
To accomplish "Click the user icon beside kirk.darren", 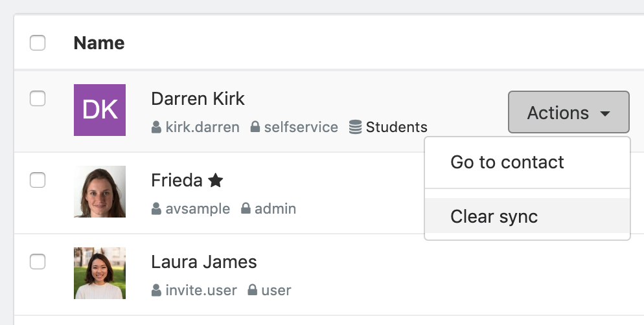I will click(x=156, y=127).
